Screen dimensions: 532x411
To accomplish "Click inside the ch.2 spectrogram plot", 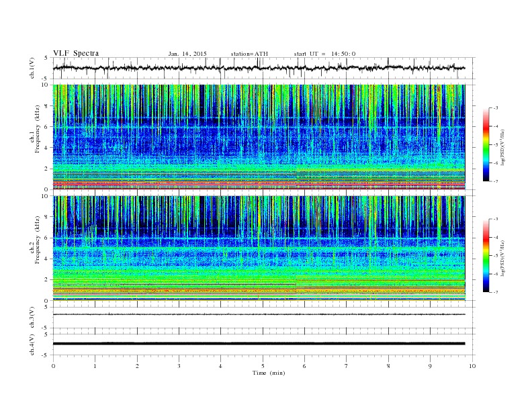I will (259, 248).
